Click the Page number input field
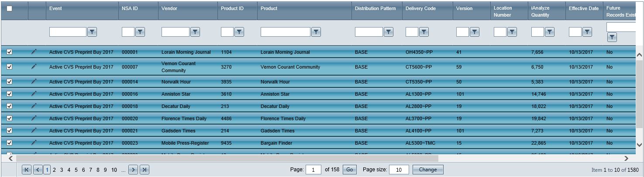 313,170
